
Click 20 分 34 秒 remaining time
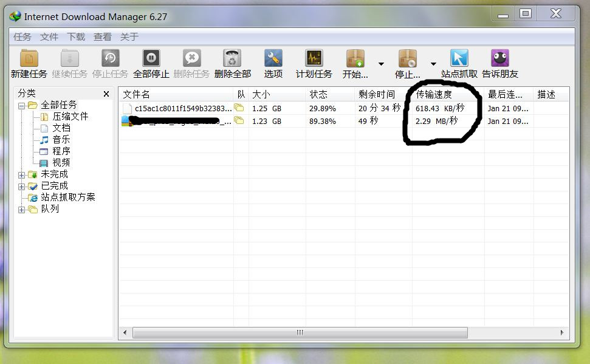click(x=379, y=108)
